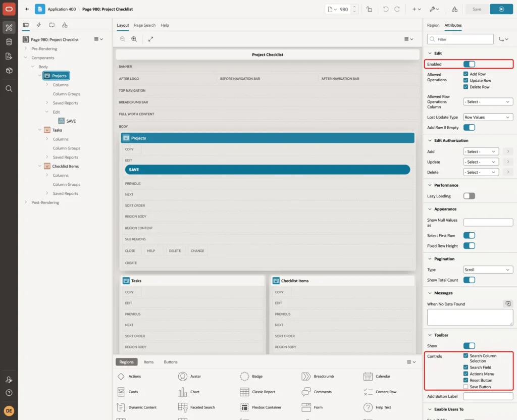Switch to the Layout tab

pyautogui.click(x=123, y=25)
